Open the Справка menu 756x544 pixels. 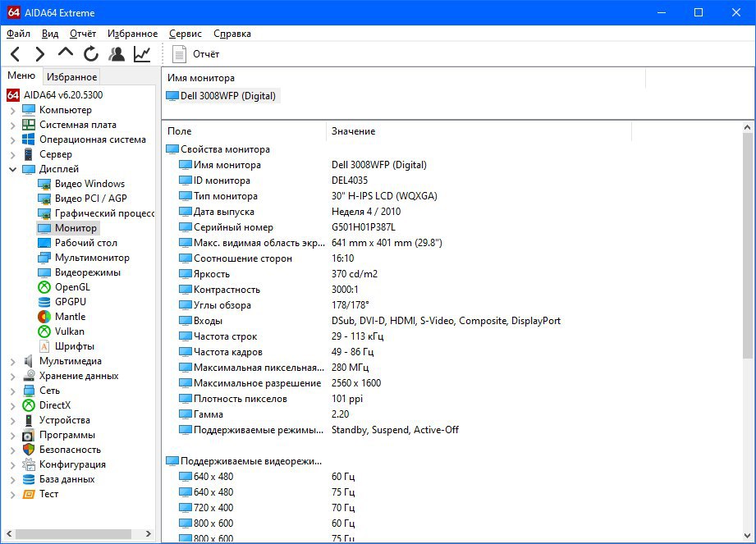(232, 34)
